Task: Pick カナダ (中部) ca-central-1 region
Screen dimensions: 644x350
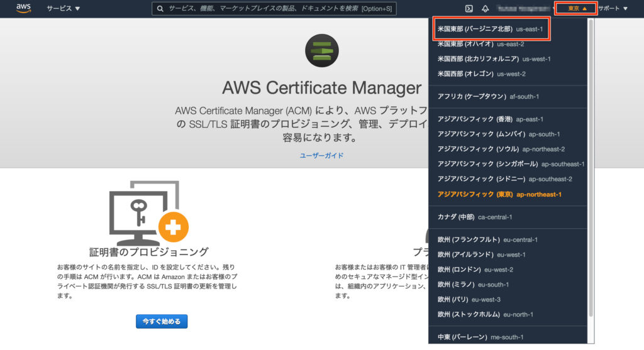Action: [474, 217]
